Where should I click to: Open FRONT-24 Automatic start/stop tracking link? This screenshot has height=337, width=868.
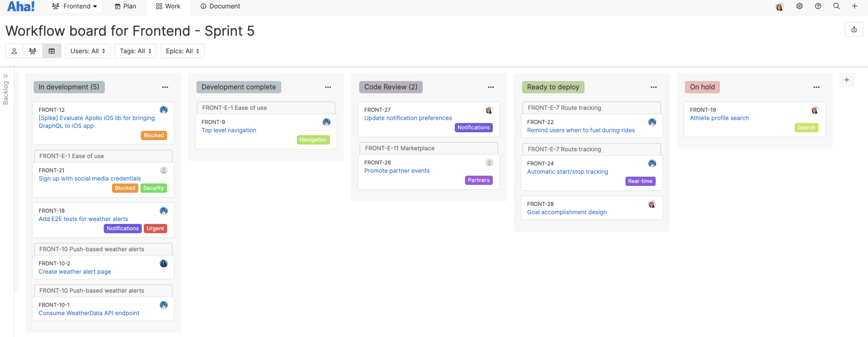click(568, 172)
